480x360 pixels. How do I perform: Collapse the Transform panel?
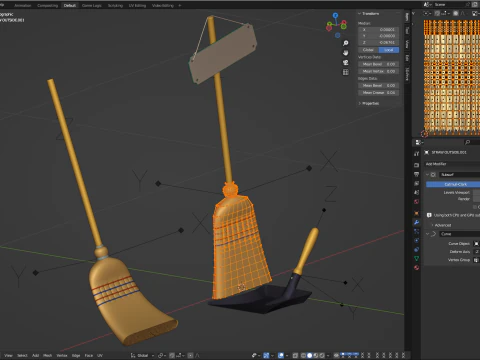[x=359, y=14]
